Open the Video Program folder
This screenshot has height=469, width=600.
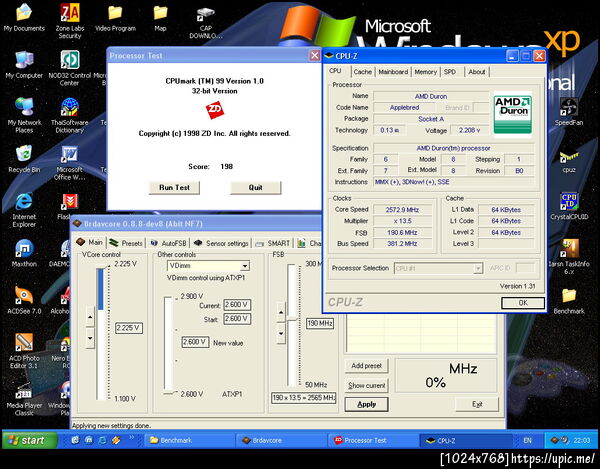point(115,17)
